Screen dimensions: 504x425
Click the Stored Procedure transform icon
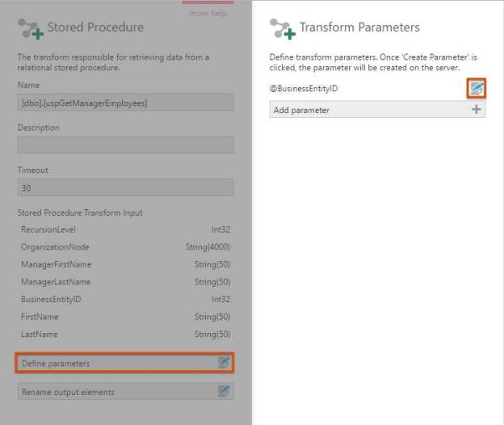coord(30,28)
